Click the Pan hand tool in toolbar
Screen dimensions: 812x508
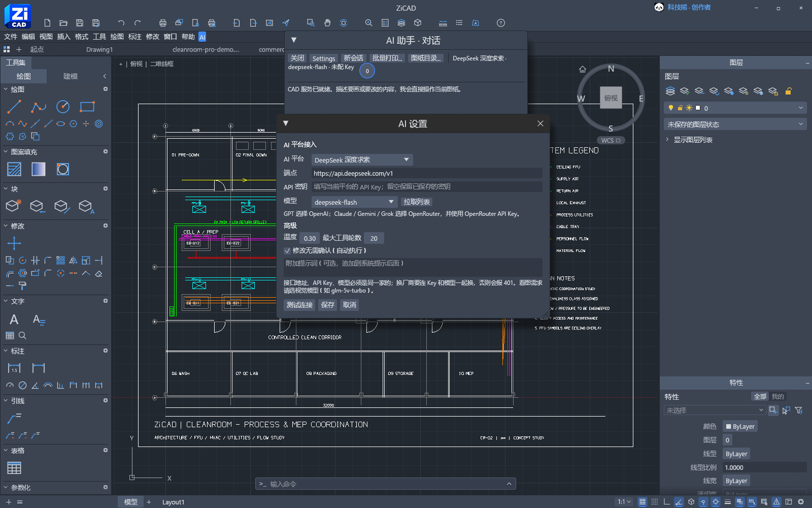tap(327, 23)
